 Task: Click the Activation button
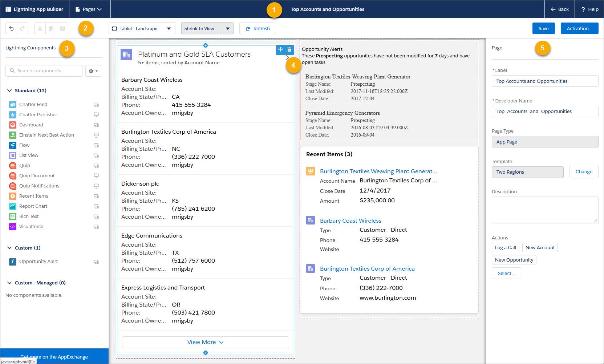coord(580,28)
